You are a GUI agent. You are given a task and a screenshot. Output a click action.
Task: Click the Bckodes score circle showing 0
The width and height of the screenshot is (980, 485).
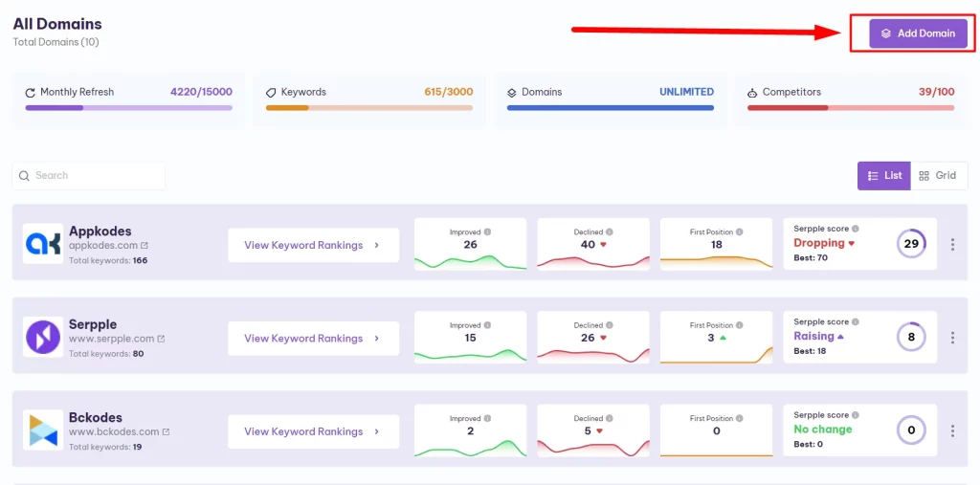911,430
